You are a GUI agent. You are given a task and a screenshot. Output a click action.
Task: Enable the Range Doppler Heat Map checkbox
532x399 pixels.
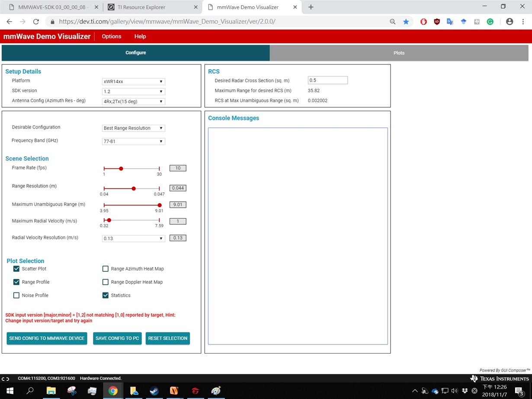click(x=106, y=282)
